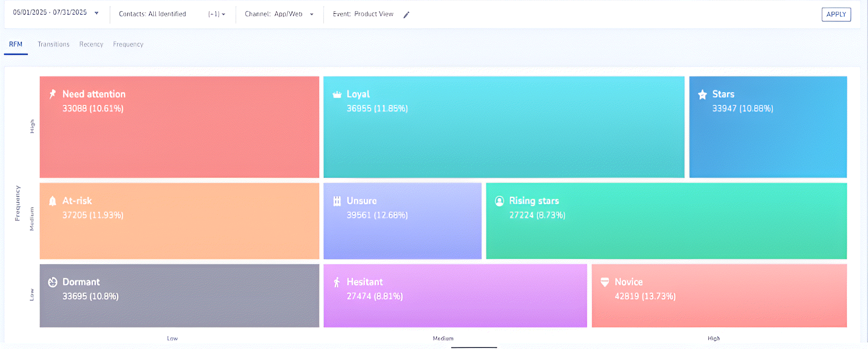
Task: Click the Novice segment count 42819 (13.73%)
Action: pyautogui.click(x=645, y=297)
